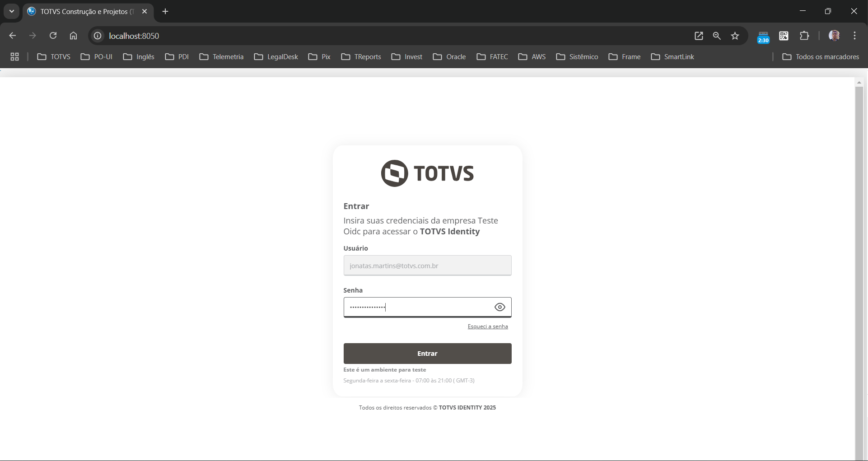Screen dimensions: 868x461
Task: Reload the localhost page
Action: pyautogui.click(x=53, y=36)
